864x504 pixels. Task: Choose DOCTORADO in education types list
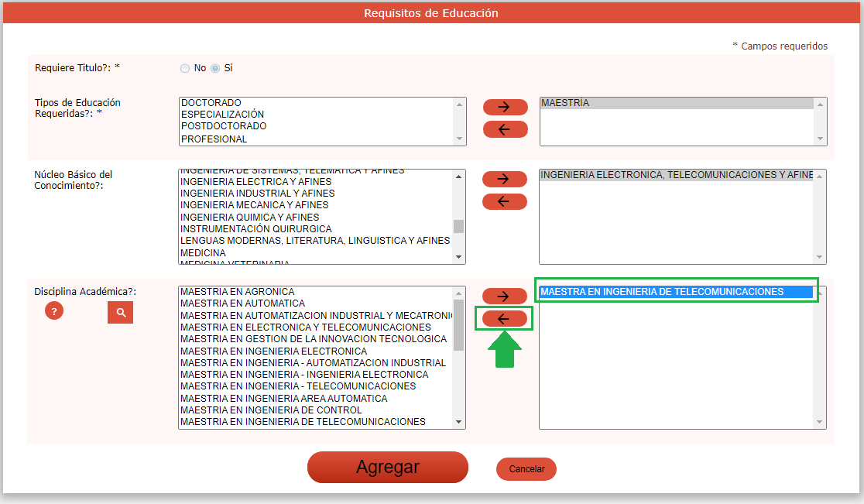(x=211, y=103)
